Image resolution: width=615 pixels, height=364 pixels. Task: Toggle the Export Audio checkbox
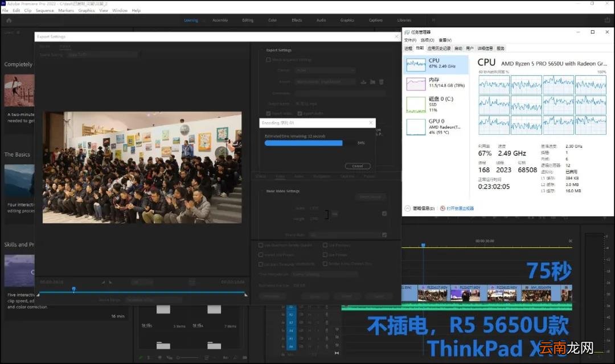pyautogui.click(x=300, y=113)
